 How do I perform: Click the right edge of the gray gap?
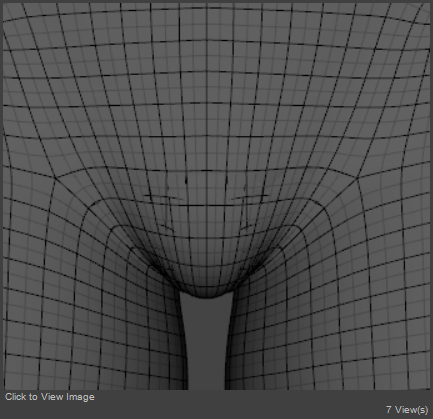click(x=229, y=343)
